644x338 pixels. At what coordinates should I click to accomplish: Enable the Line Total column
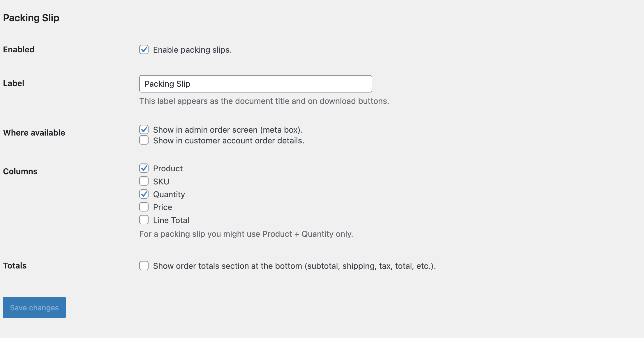click(144, 220)
